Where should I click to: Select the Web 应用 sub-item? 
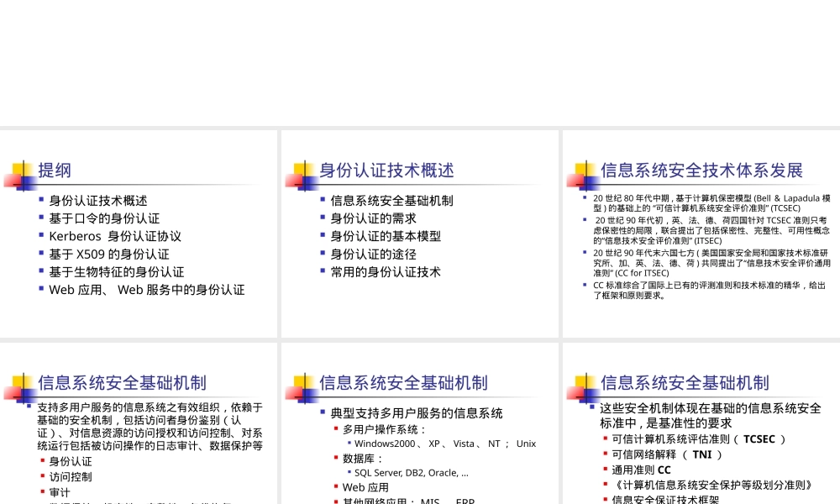tap(365, 488)
